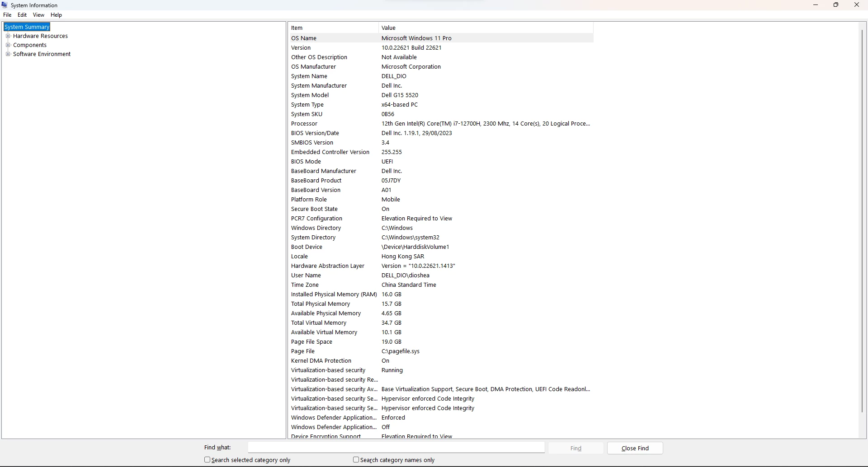Click the System Information app icon in title bar
Viewport: 868px width, 467px height.
pyautogui.click(x=5, y=5)
